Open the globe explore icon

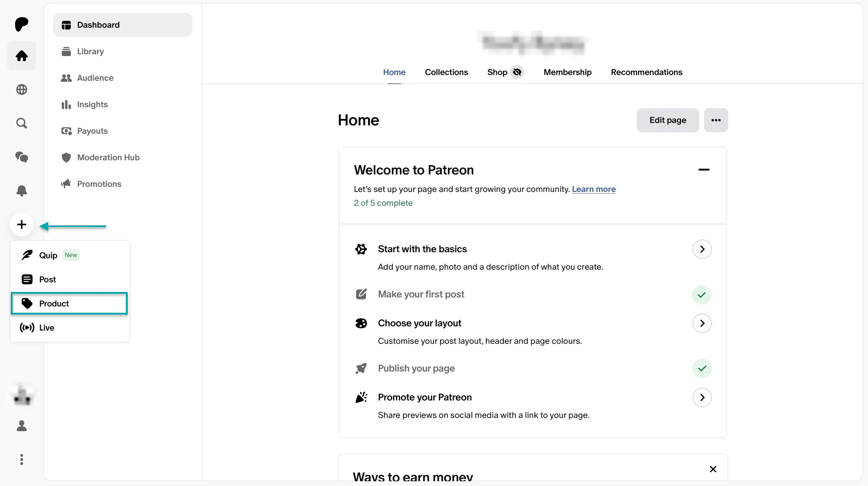pyautogui.click(x=22, y=89)
